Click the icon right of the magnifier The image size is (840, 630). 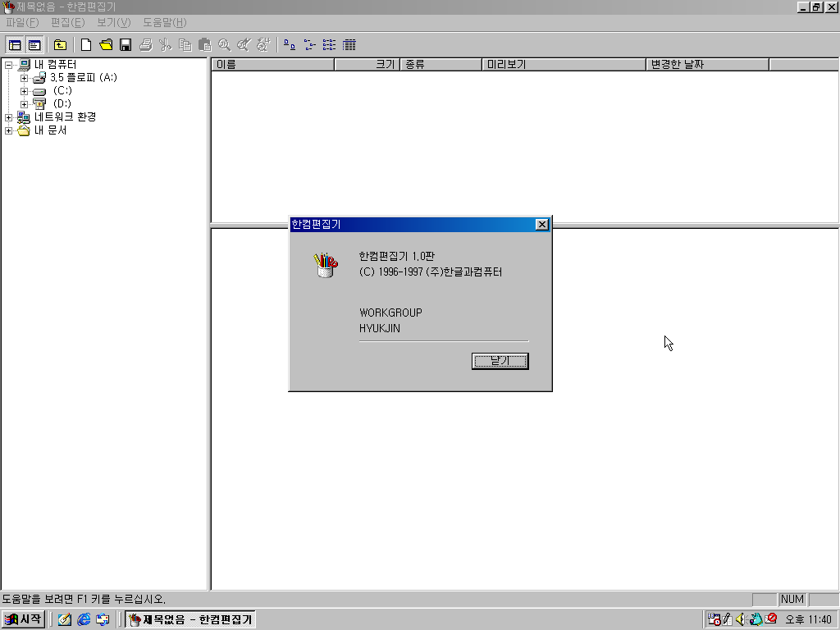[x=244, y=45]
